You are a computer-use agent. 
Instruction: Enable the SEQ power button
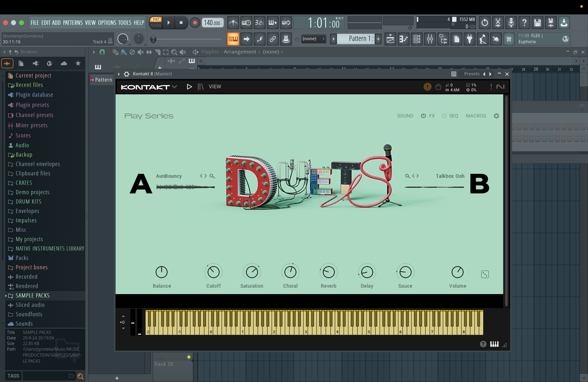[x=444, y=116]
